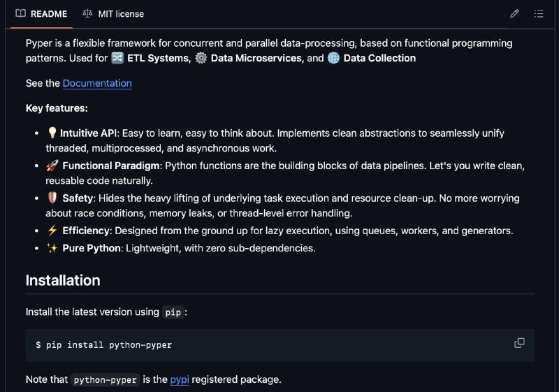Follow the pypi link

(x=180, y=379)
